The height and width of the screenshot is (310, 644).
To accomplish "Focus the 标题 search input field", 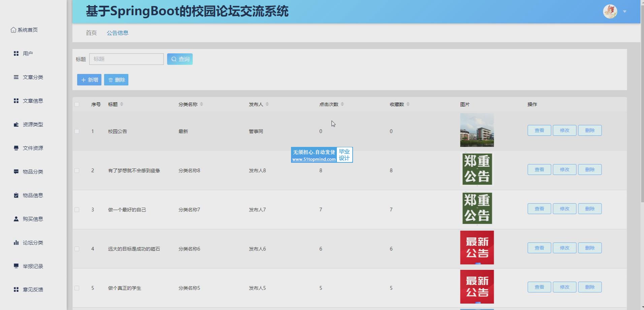I will click(126, 59).
